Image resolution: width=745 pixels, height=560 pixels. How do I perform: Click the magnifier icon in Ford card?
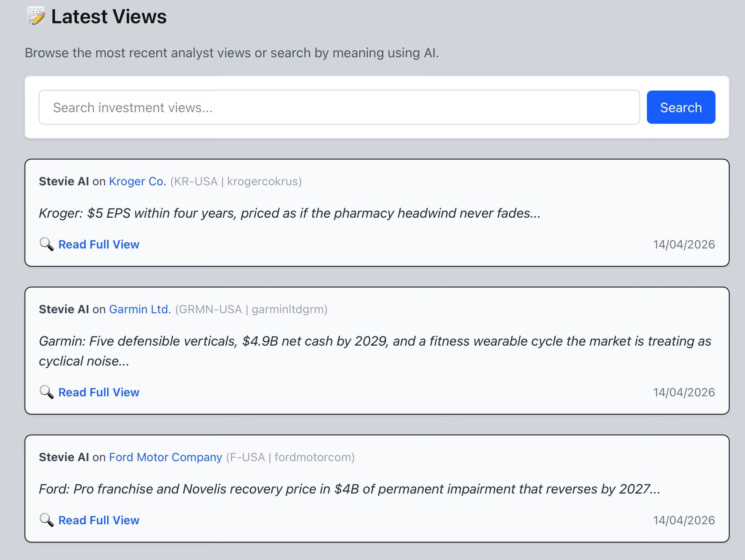[x=47, y=520]
